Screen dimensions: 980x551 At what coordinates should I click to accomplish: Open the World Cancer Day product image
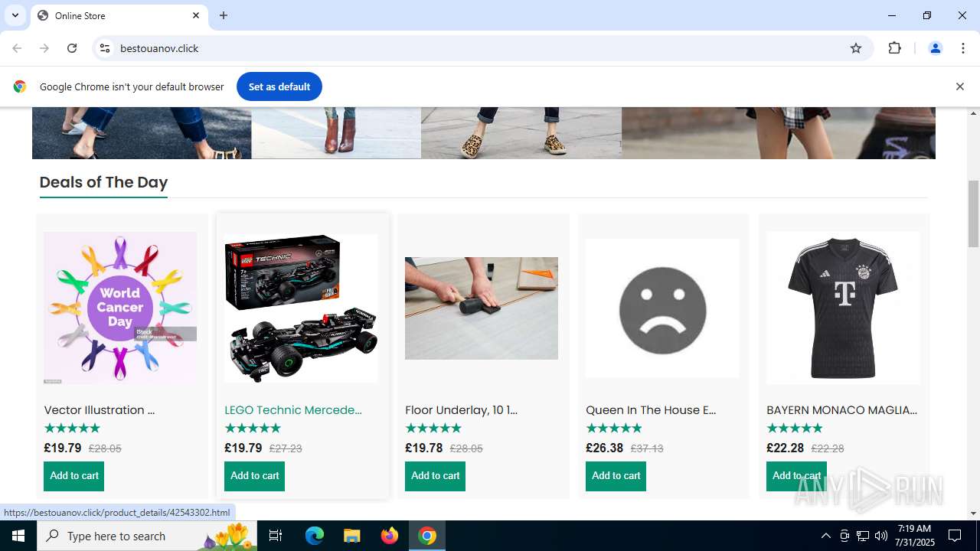pyautogui.click(x=120, y=308)
